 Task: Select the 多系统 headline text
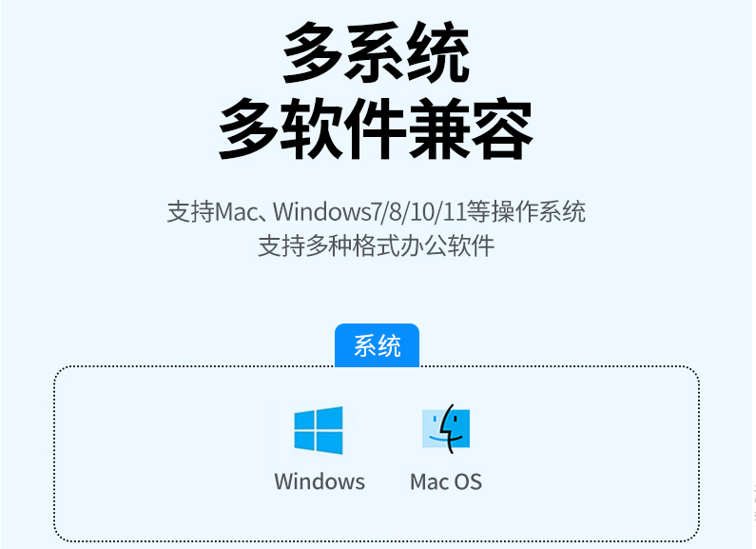376,53
